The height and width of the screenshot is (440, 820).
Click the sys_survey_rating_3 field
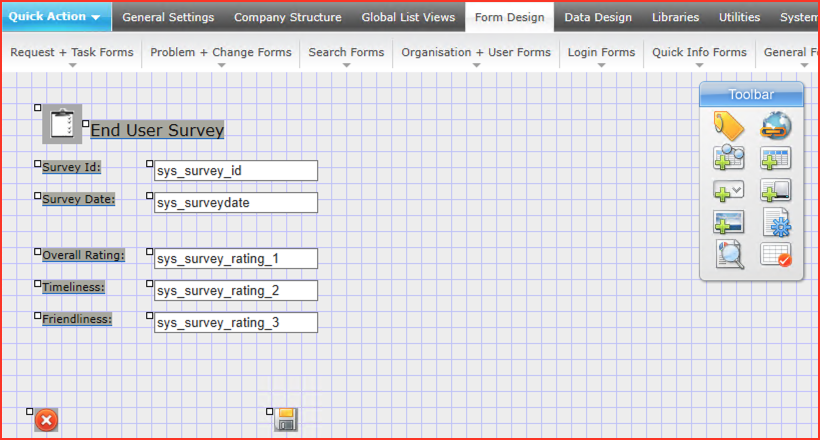[x=236, y=322]
